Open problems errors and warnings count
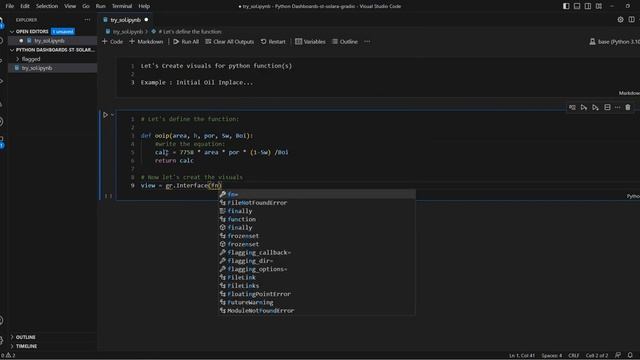This screenshot has height=360, width=640. coord(8,356)
